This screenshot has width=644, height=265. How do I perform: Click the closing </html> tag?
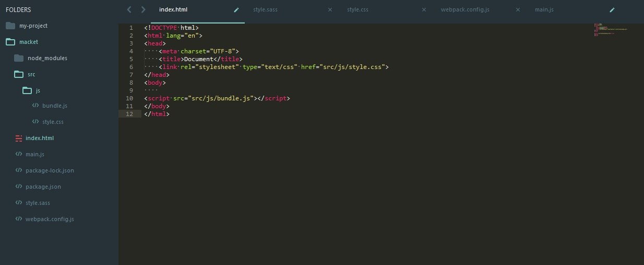(157, 114)
